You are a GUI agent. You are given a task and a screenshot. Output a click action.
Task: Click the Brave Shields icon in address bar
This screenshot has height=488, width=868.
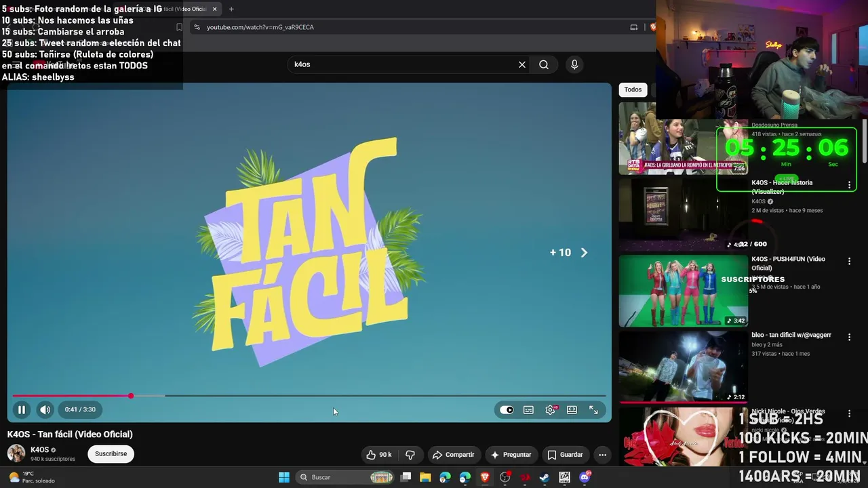(652, 27)
